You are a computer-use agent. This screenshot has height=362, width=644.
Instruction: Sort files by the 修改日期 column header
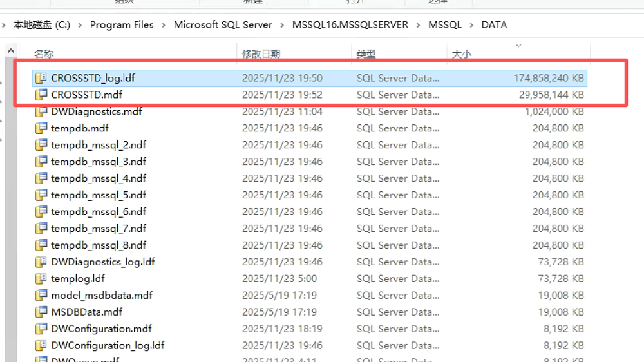[261, 55]
